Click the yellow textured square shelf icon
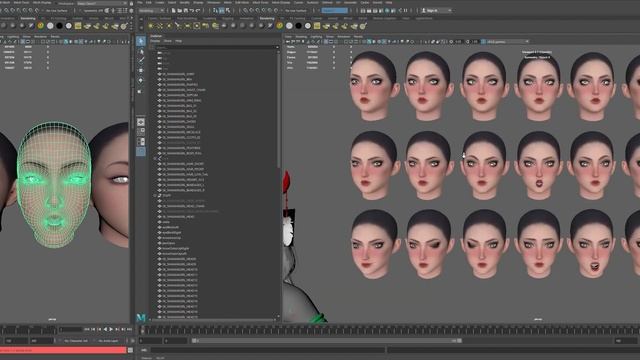This screenshot has width=640, height=360. click(317, 26)
